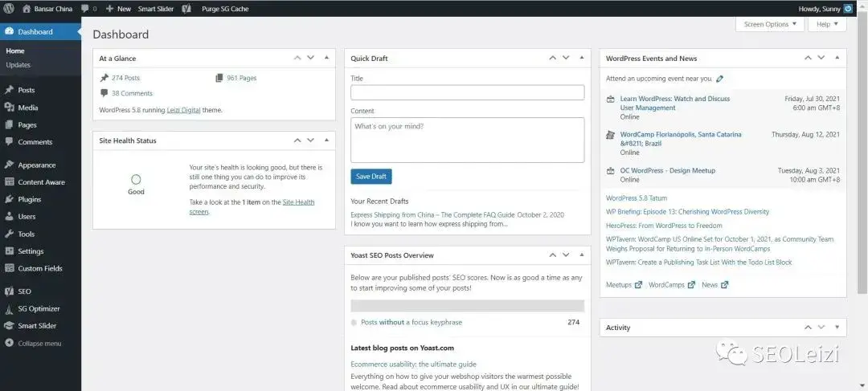
Task: Edit event location with the pencil icon
Action: coord(719,79)
